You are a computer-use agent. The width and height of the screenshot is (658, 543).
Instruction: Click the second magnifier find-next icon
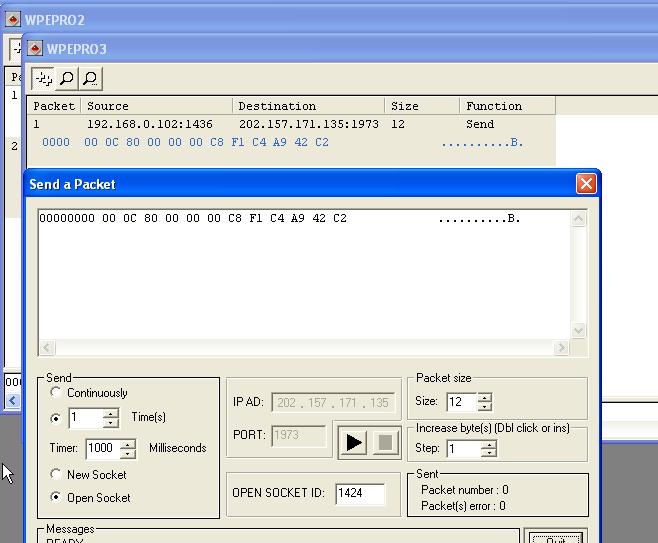(x=90, y=78)
